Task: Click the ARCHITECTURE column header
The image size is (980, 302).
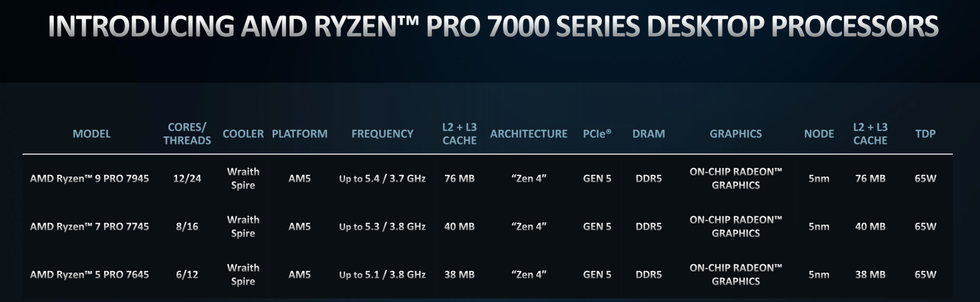Action: point(529,134)
